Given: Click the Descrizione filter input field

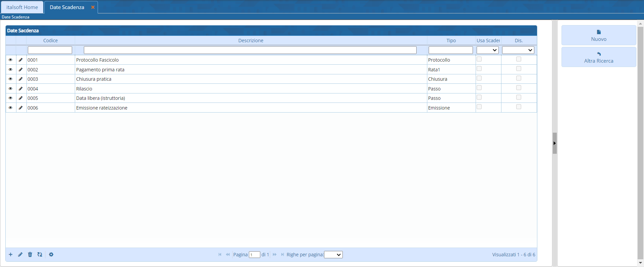Looking at the screenshot, I should (x=250, y=50).
